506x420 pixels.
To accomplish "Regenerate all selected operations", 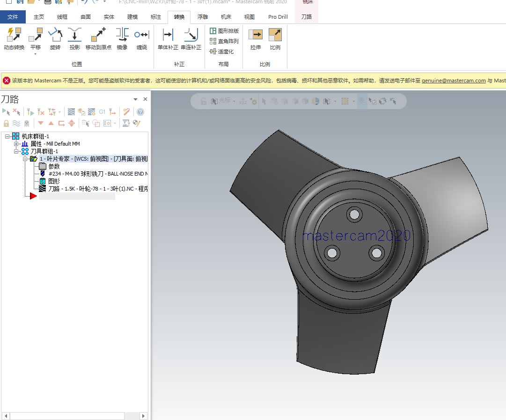I will coord(30,112).
